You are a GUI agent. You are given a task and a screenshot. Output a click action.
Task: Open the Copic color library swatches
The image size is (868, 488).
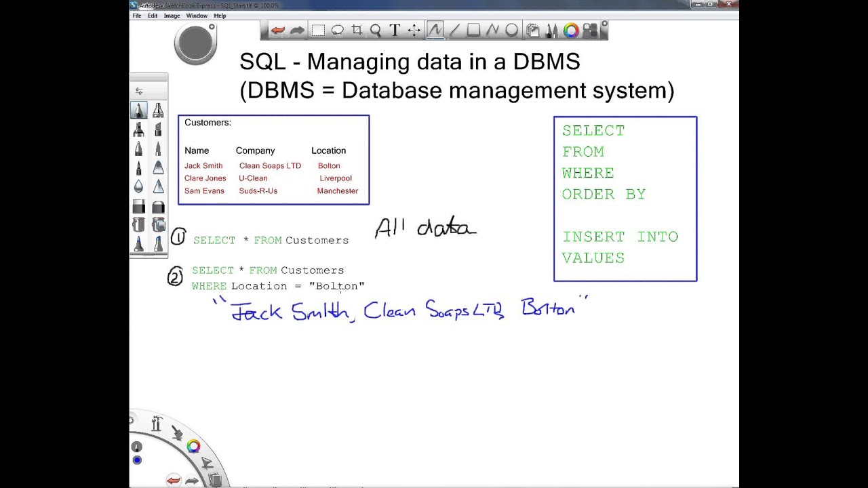click(x=590, y=30)
